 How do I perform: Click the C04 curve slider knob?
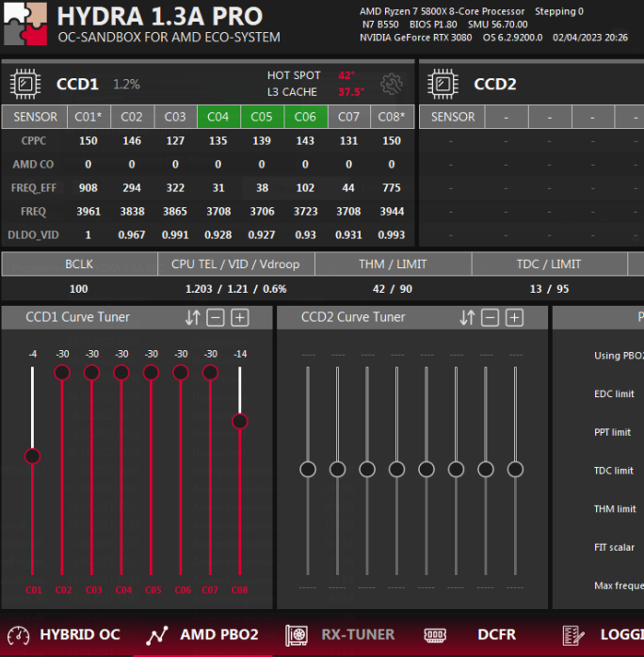121,373
